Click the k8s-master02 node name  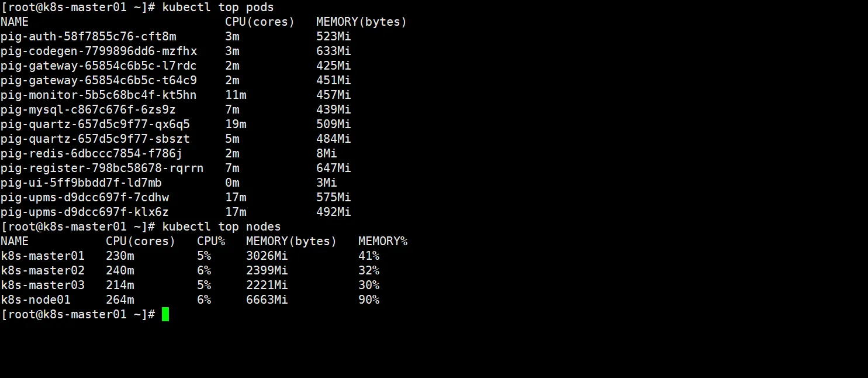[x=43, y=271]
